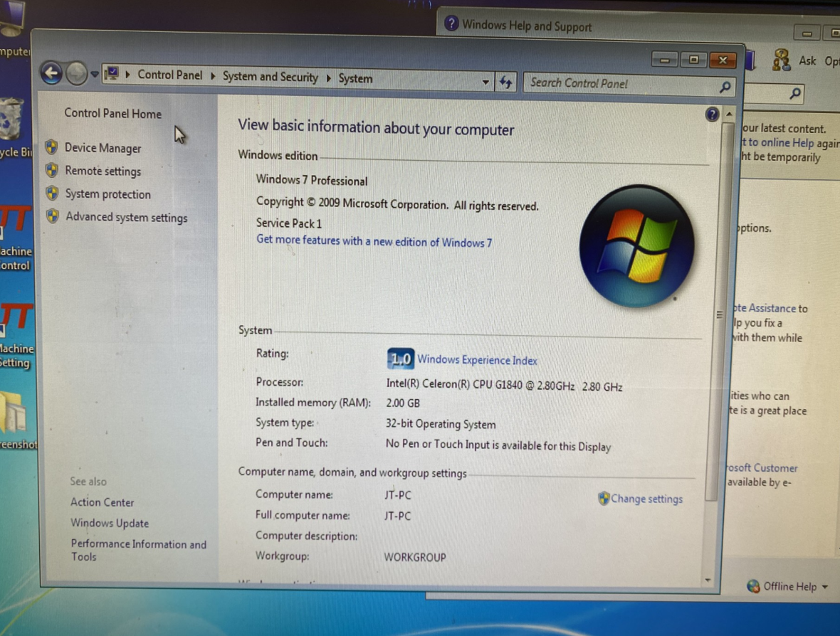Open Offline Help dropdown in Help window
The image size is (840, 636).
point(795,587)
